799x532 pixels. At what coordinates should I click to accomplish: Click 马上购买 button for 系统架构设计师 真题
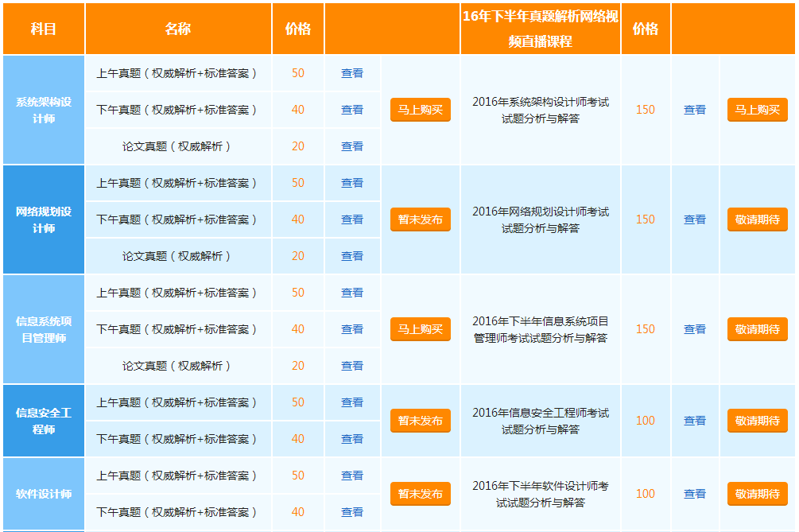421,110
